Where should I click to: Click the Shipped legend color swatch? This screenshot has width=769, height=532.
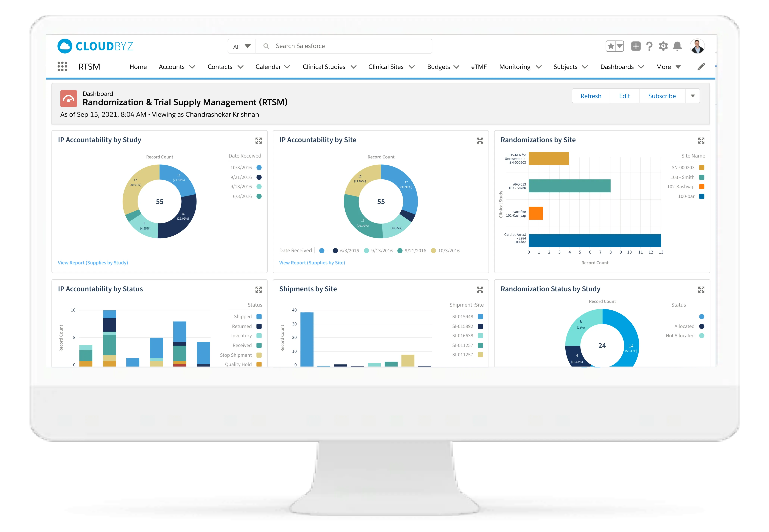coord(259,317)
